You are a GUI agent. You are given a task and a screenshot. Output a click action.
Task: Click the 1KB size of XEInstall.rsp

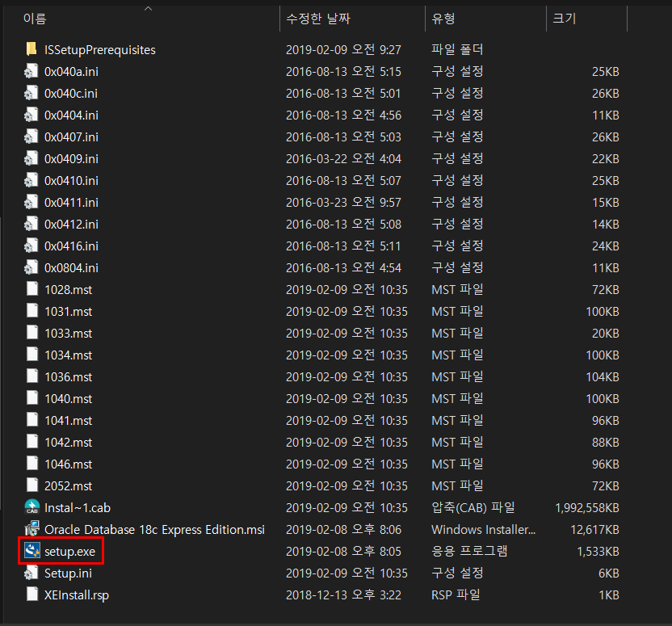click(608, 595)
